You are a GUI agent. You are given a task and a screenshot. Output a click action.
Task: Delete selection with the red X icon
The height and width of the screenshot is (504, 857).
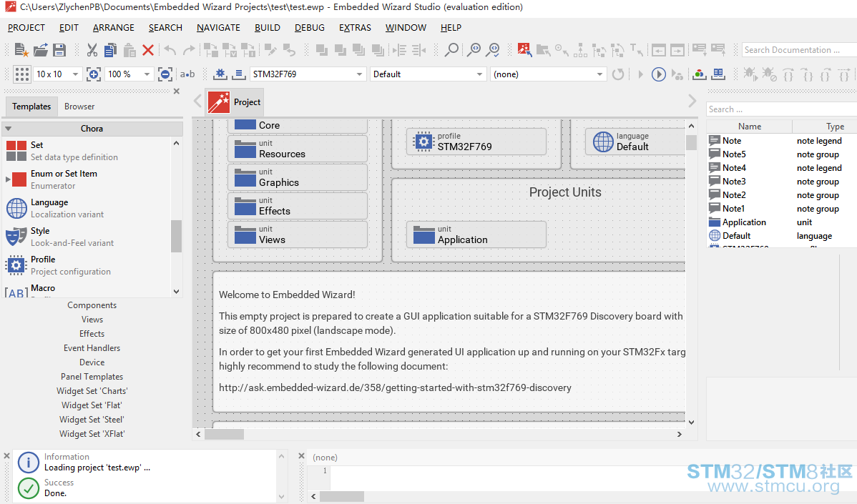pyautogui.click(x=147, y=50)
